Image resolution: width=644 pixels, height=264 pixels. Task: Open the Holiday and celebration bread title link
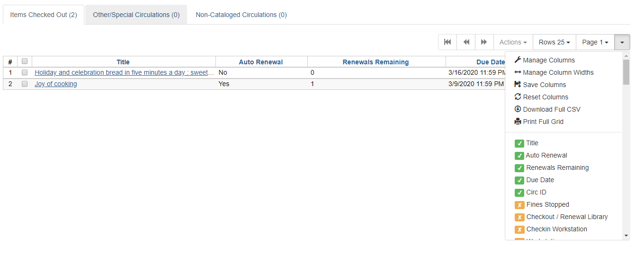pos(125,72)
